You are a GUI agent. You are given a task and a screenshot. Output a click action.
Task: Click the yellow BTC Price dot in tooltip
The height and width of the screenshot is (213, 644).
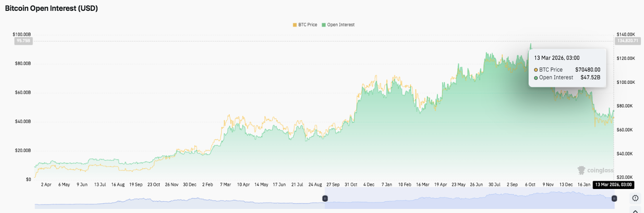tap(536, 70)
